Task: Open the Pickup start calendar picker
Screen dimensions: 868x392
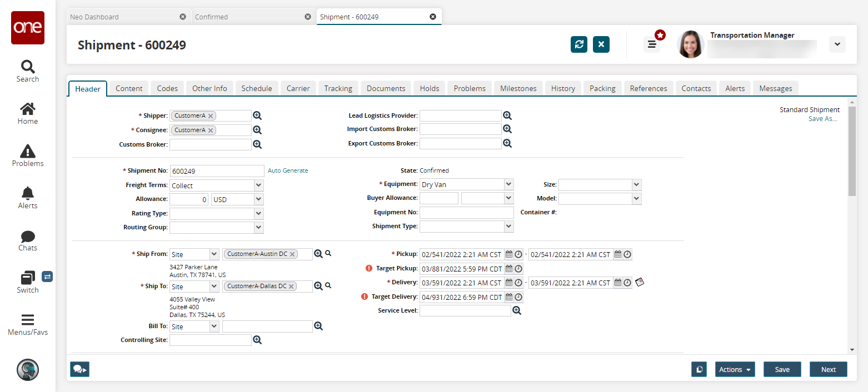Action: [x=508, y=254]
